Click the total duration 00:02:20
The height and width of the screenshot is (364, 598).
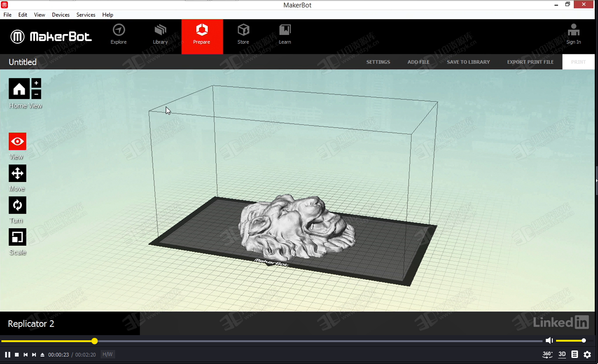tap(85, 355)
